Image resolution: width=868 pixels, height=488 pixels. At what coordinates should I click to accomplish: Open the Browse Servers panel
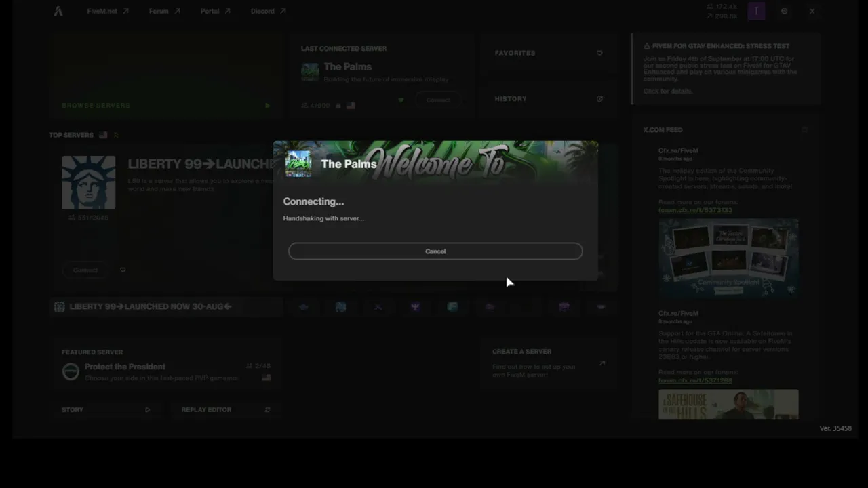pyautogui.click(x=166, y=75)
